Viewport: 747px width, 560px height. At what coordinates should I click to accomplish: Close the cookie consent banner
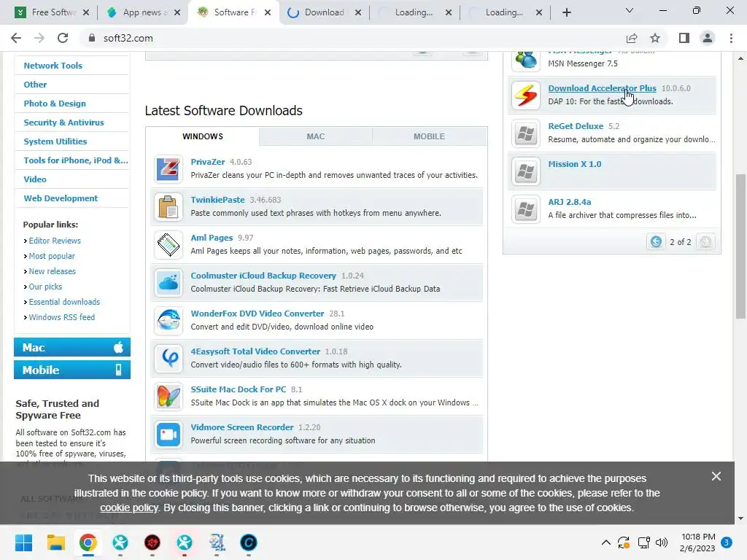coord(716,476)
